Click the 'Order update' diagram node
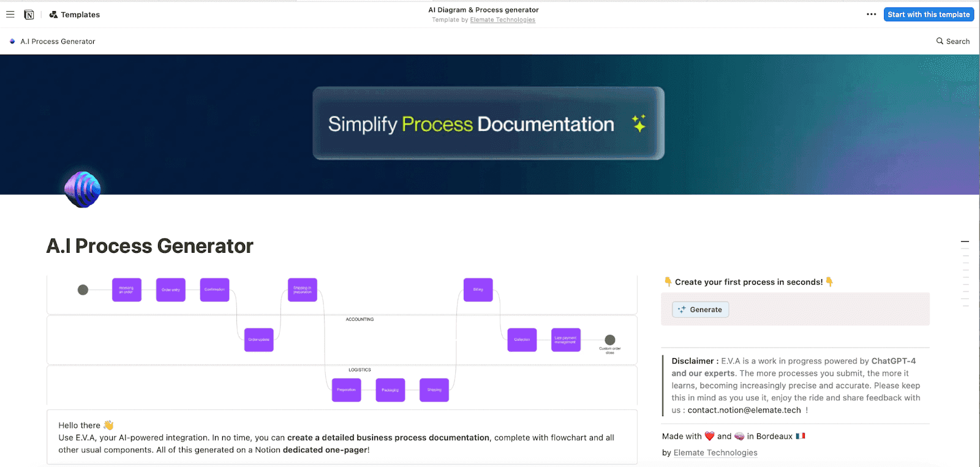The height and width of the screenshot is (467, 980). coord(259,340)
